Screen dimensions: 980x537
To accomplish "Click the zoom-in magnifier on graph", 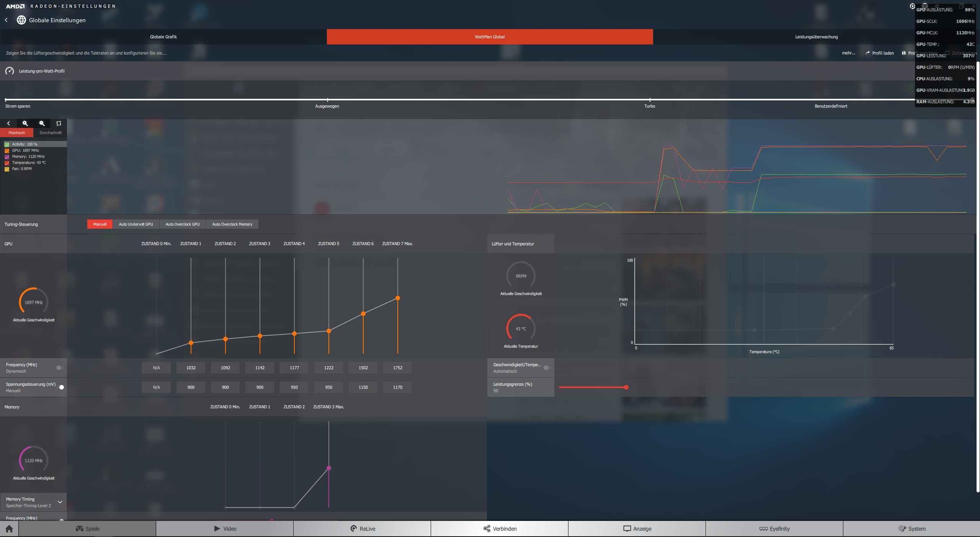I will pos(25,123).
